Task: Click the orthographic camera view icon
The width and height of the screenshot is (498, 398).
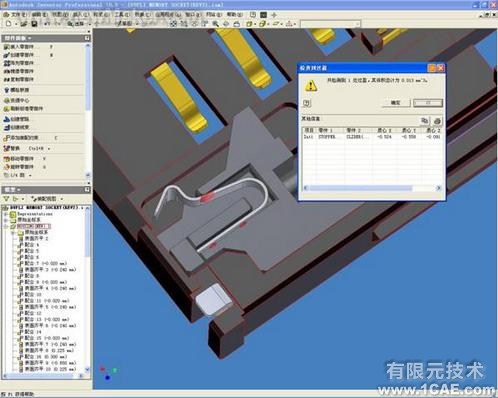Action: click(263, 24)
